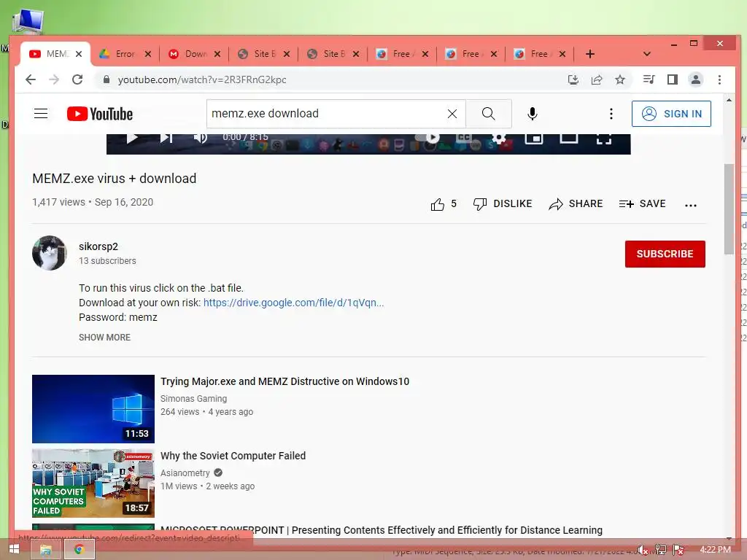Open a new browser tab
Image resolution: width=747 pixels, height=560 pixels.
(x=589, y=54)
